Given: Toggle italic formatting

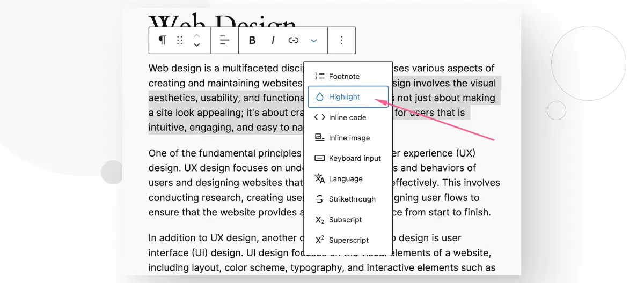Looking at the screenshot, I should [273, 40].
